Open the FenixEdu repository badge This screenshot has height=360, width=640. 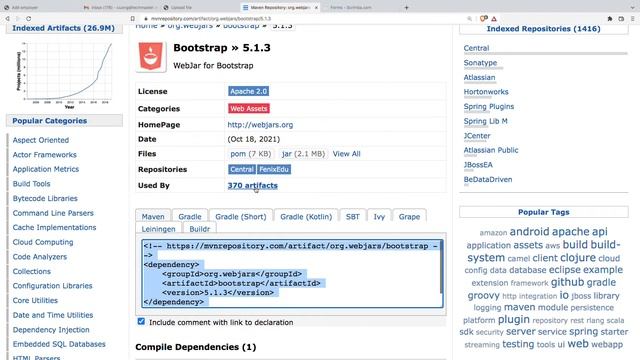coord(274,169)
